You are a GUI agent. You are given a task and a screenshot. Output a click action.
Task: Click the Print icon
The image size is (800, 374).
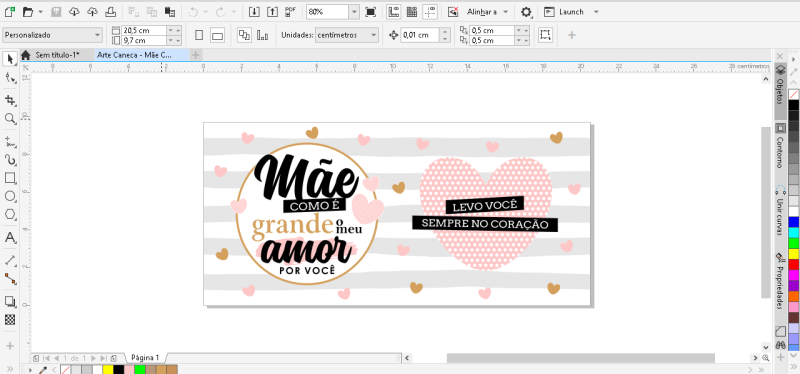[x=111, y=11]
